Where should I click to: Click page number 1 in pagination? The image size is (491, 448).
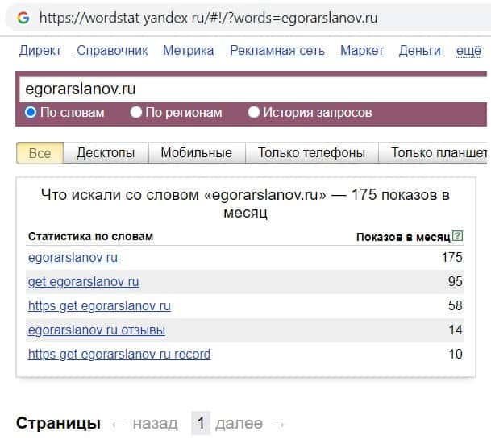(x=201, y=423)
